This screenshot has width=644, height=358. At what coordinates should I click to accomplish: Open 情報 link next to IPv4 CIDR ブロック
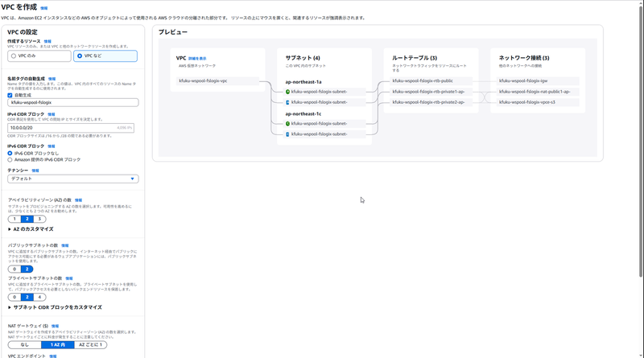click(x=51, y=114)
